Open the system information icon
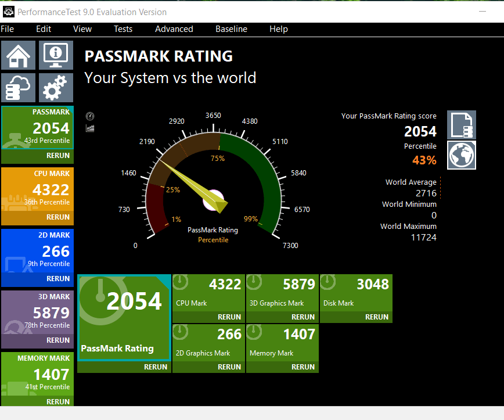504x420 pixels. tap(55, 55)
